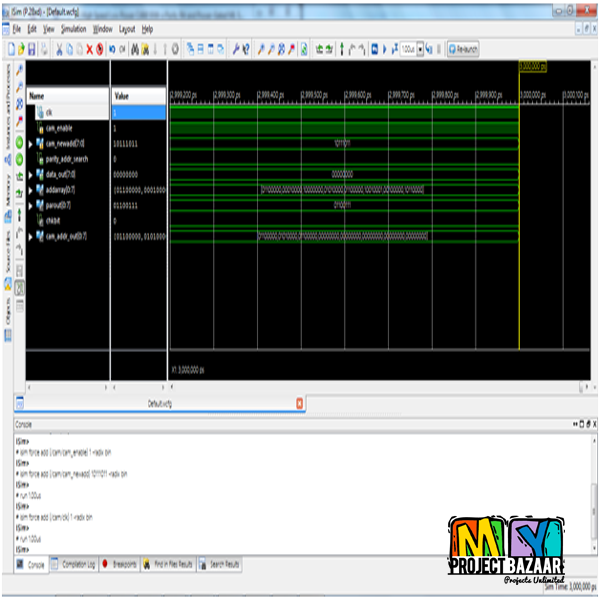Open the Simulation menu
The width and height of the screenshot is (600, 600).
(73, 30)
